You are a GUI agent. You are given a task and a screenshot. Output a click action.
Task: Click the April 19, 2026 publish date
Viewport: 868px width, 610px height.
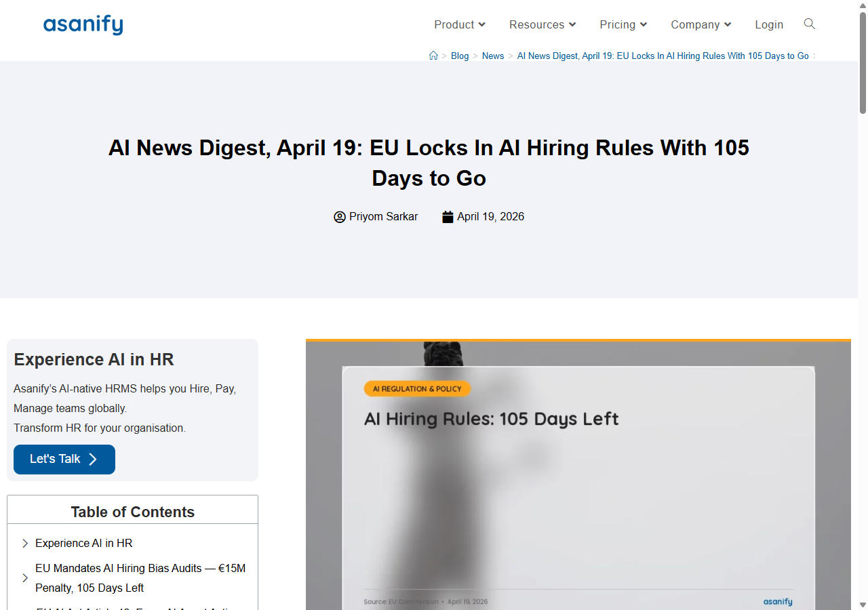[x=490, y=217]
